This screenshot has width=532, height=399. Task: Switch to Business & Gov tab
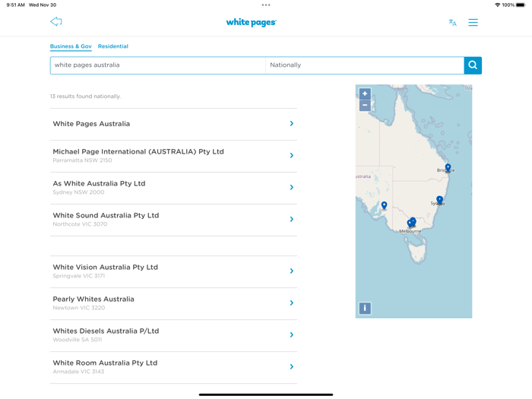pyautogui.click(x=71, y=46)
